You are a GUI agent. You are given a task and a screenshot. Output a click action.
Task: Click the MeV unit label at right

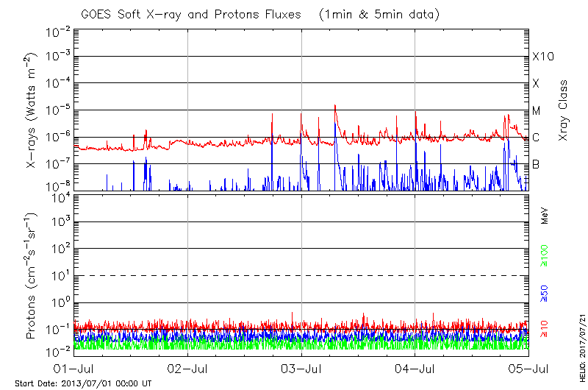[x=545, y=214]
